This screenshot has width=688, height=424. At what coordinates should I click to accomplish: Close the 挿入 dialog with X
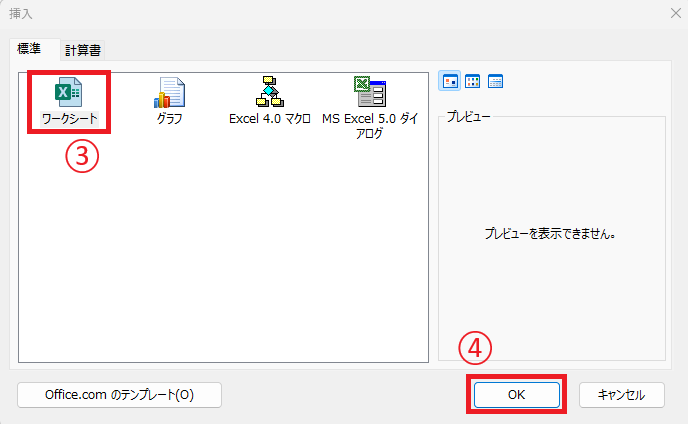[676, 13]
